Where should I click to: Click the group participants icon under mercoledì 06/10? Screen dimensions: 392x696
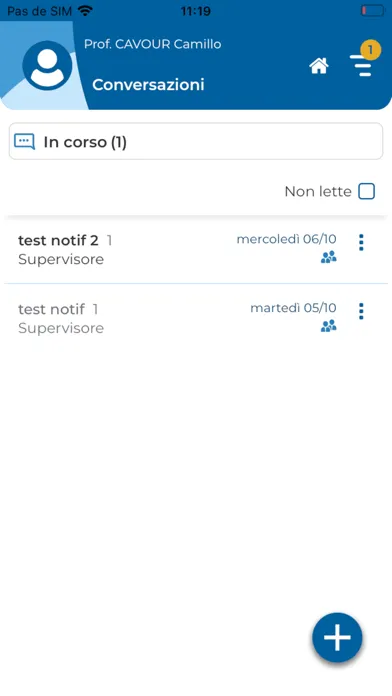(x=329, y=257)
